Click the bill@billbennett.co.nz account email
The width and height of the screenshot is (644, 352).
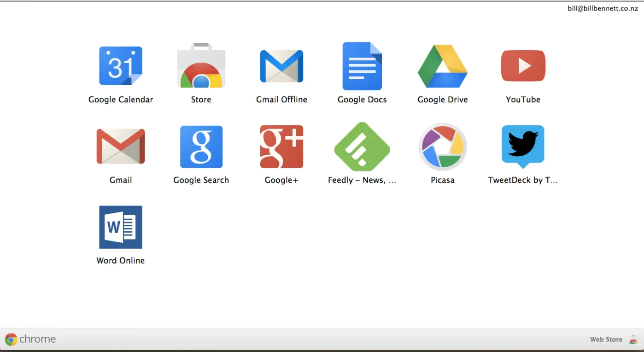[603, 8]
